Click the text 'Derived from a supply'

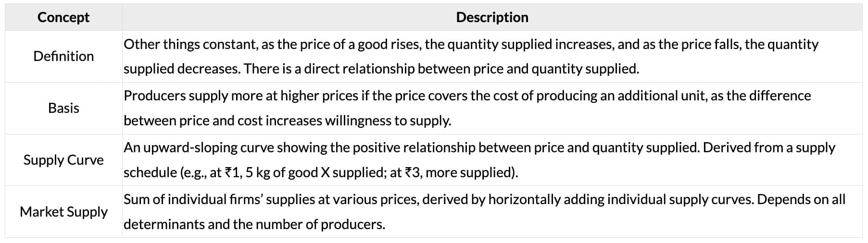click(x=769, y=147)
